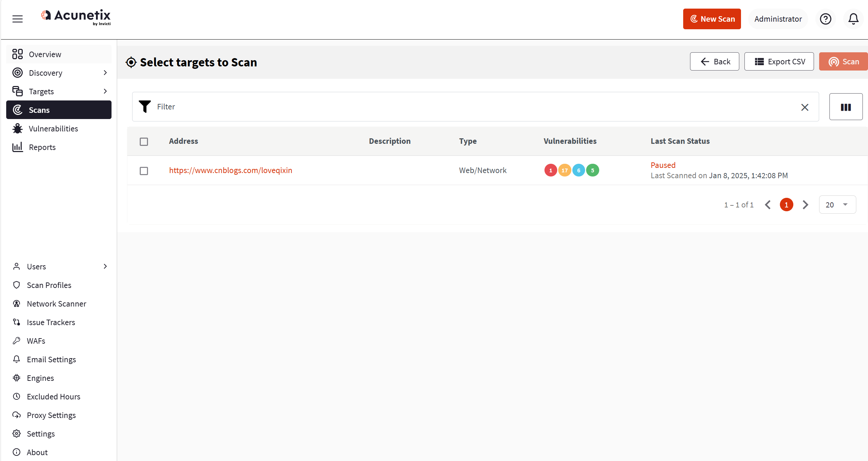
Task: Click the Export CSV button
Action: click(x=779, y=62)
